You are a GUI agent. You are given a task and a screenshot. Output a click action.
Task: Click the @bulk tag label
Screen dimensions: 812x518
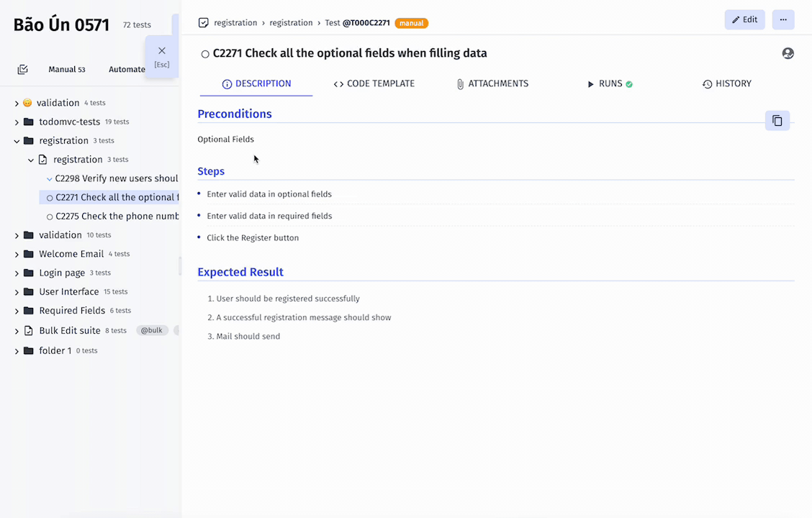[152, 330]
